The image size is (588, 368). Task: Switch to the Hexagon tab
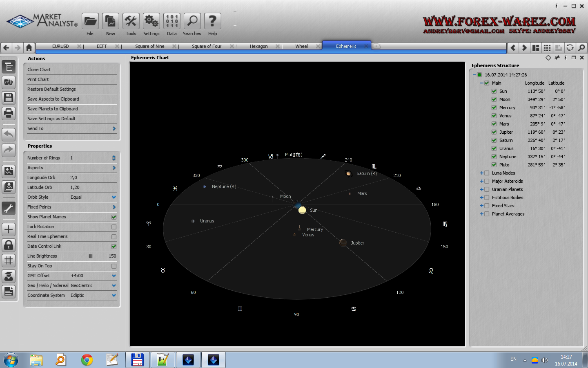(258, 46)
